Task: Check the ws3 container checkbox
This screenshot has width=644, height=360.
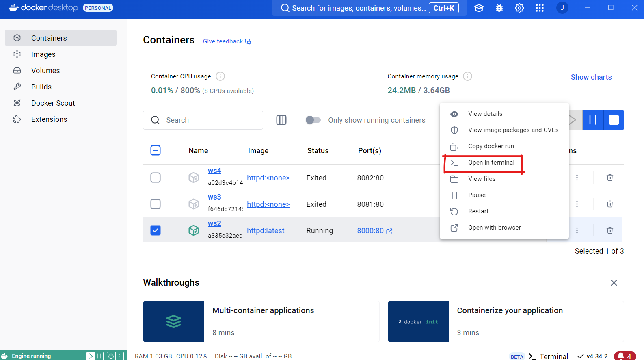Action: click(x=156, y=204)
